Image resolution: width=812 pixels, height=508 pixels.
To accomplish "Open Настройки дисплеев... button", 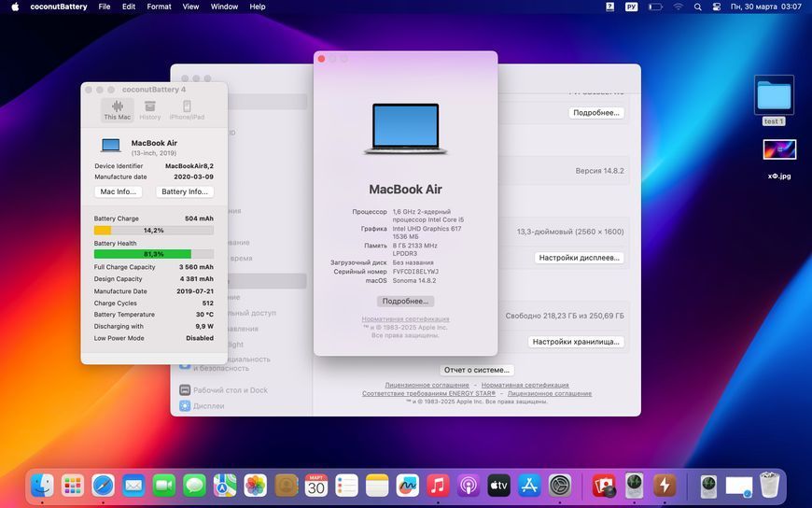I will point(579,258).
